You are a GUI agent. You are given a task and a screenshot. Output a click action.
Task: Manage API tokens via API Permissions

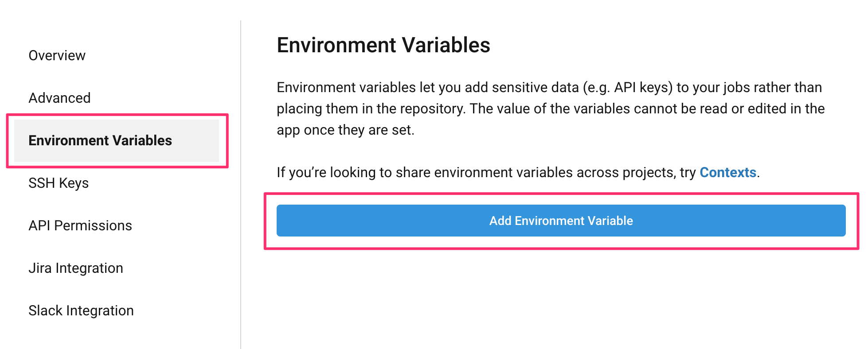[80, 225]
